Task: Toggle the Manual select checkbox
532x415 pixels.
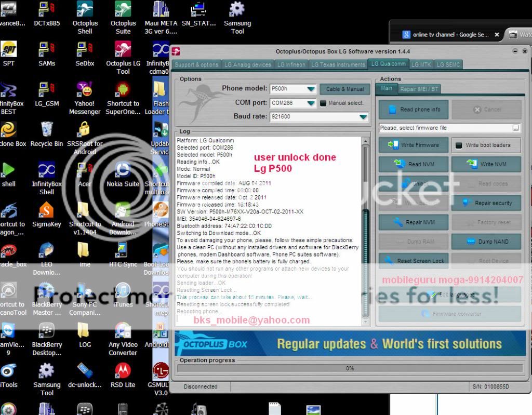Action: (323, 103)
